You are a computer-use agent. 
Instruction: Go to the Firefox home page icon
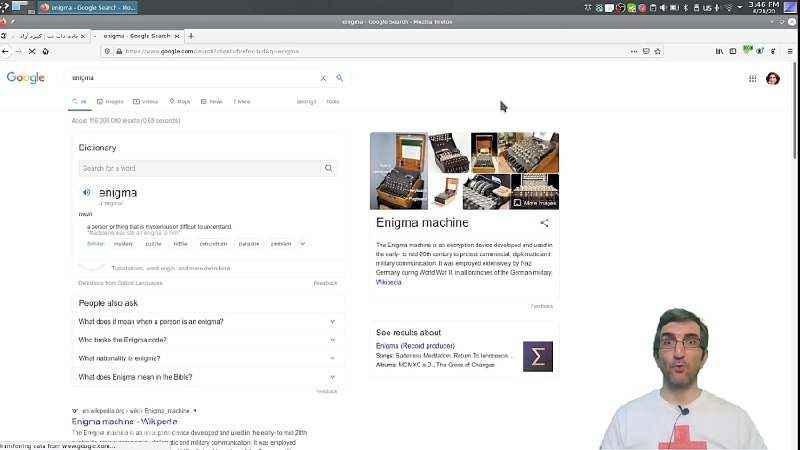pos(45,51)
